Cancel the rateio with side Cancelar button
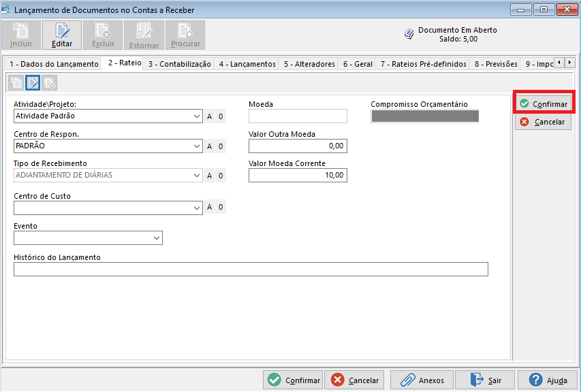The width and height of the screenshot is (581, 392). (543, 122)
